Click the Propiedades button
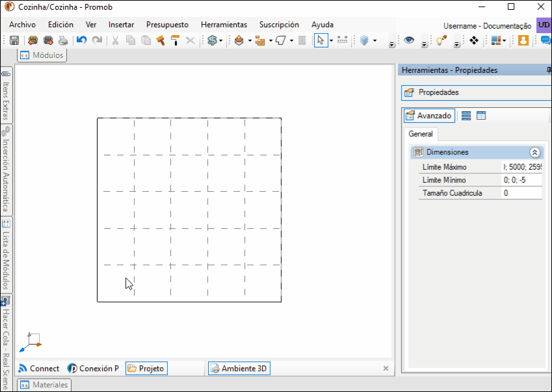 point(477,92)
